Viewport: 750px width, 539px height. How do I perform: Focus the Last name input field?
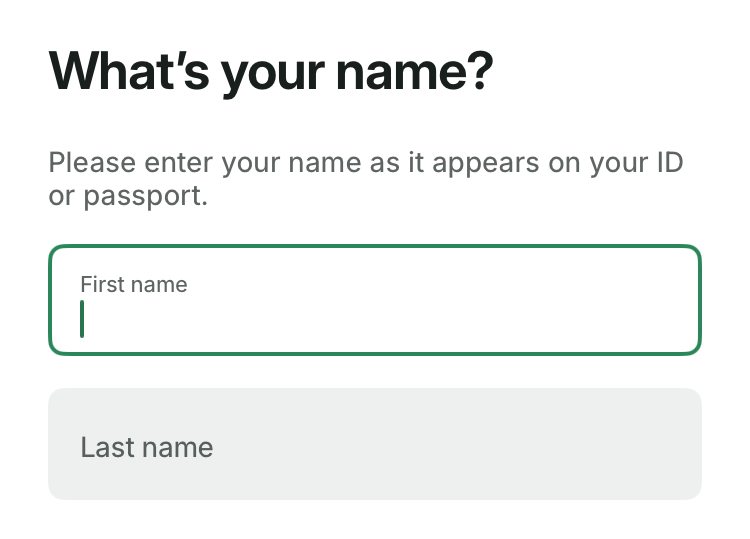coord(374,444)
